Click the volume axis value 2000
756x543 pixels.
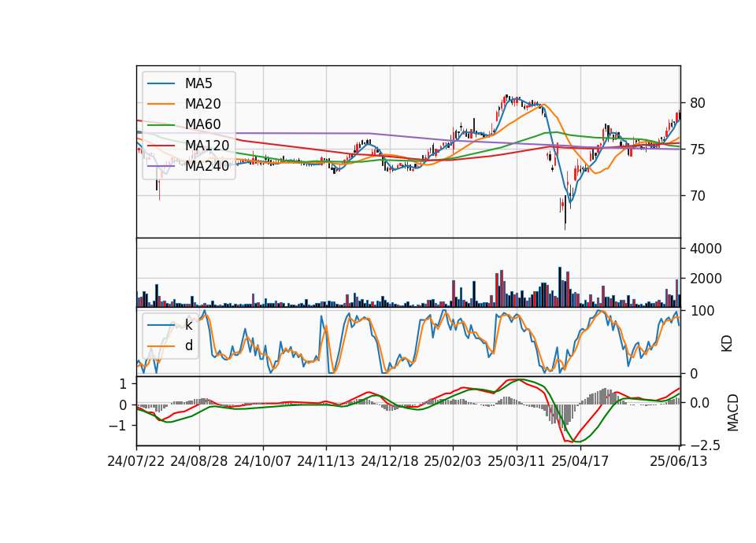point(706,279)
